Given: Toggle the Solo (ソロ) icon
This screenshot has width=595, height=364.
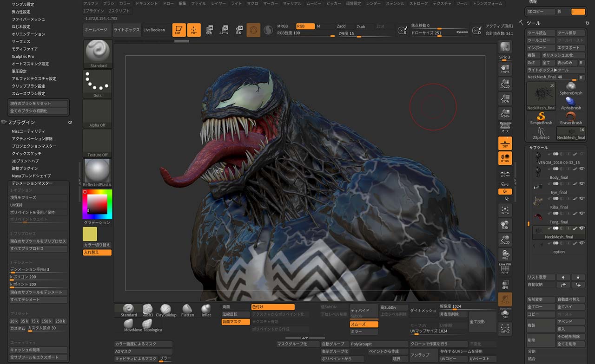Looking at the screenshot, I should pos(505,314).
